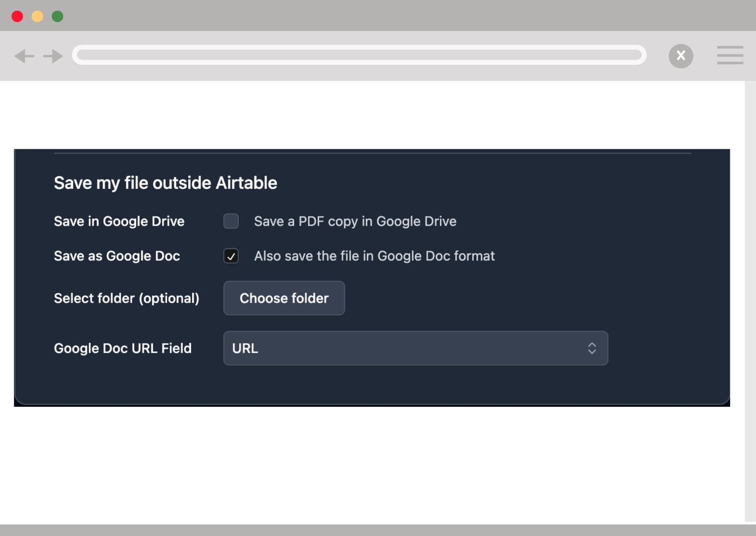
Task: Open the Google Doc URL Field dropdown
Action: click(x=416, y=348)
